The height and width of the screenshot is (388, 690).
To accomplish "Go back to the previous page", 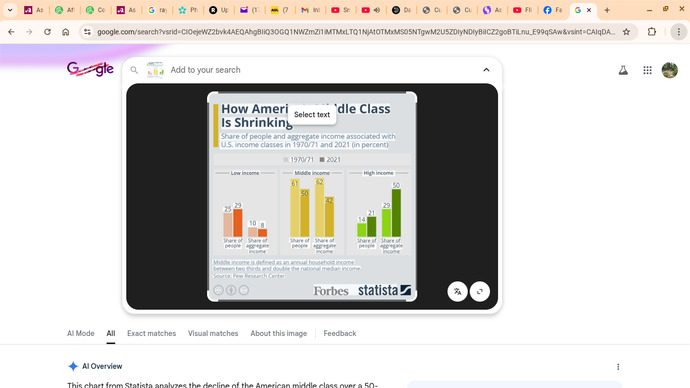I will tap(11, 32).
